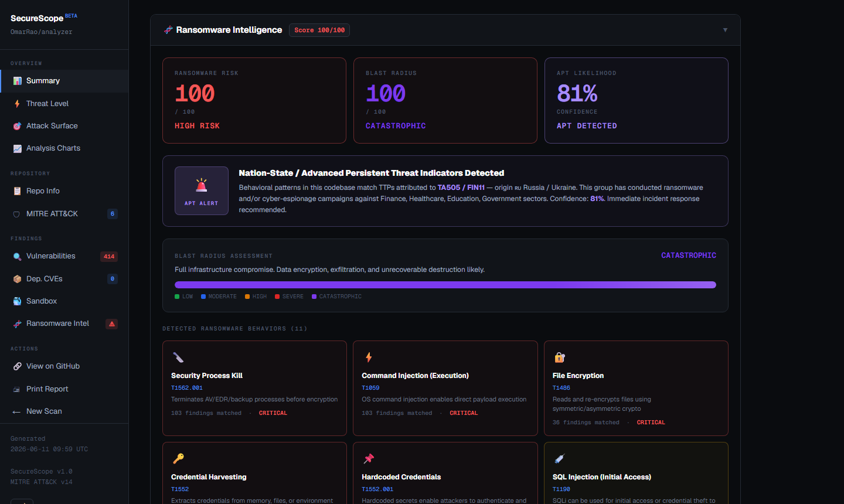Click the Vulnerabilities magnifier icon

17,256
